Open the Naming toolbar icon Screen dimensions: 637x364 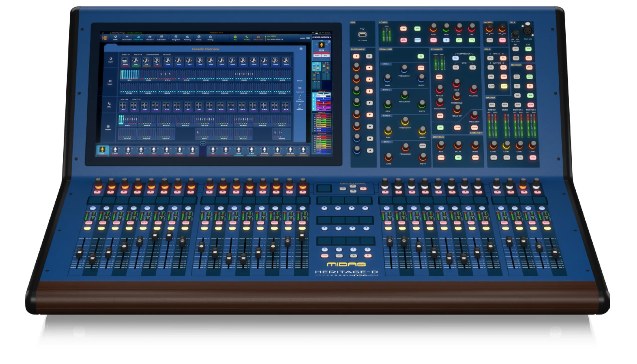tap(210, 38)
